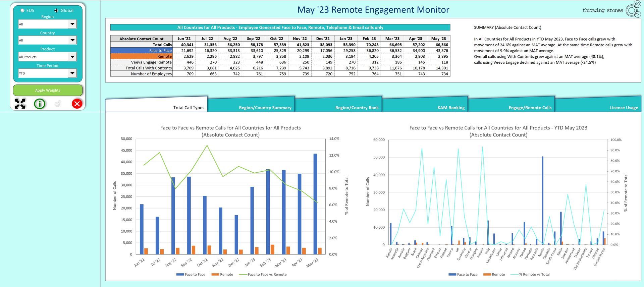
Task: Select the EU5 radio button
Action: pyautogui.click(x=23, y=10)
